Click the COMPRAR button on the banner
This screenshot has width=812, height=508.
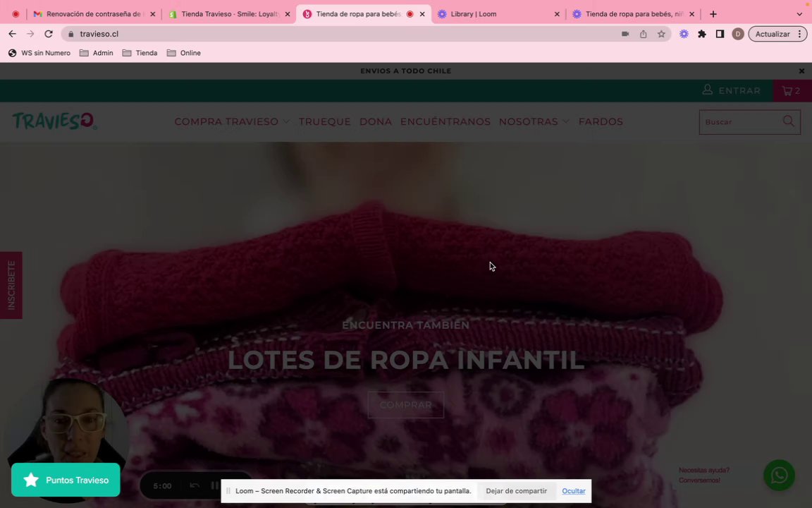[x=406, y=405]
